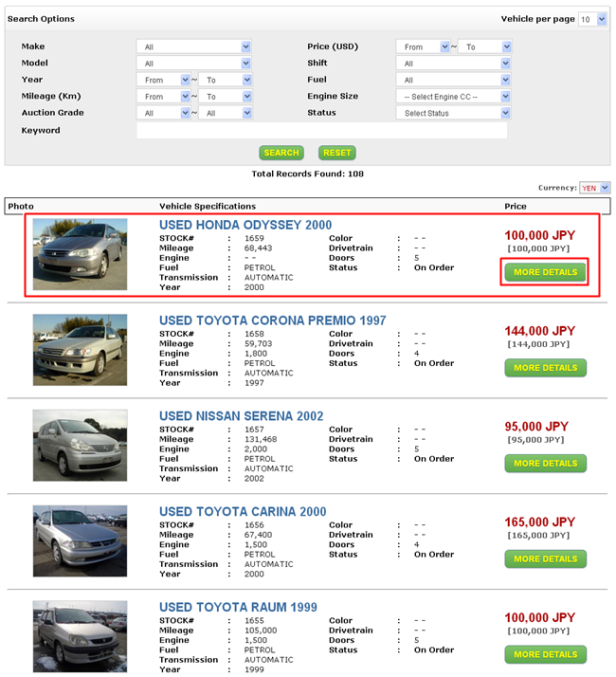Open the Price From dropdown
The width and height of the screenshot is (616, 677).
click(x=423, y=46)
